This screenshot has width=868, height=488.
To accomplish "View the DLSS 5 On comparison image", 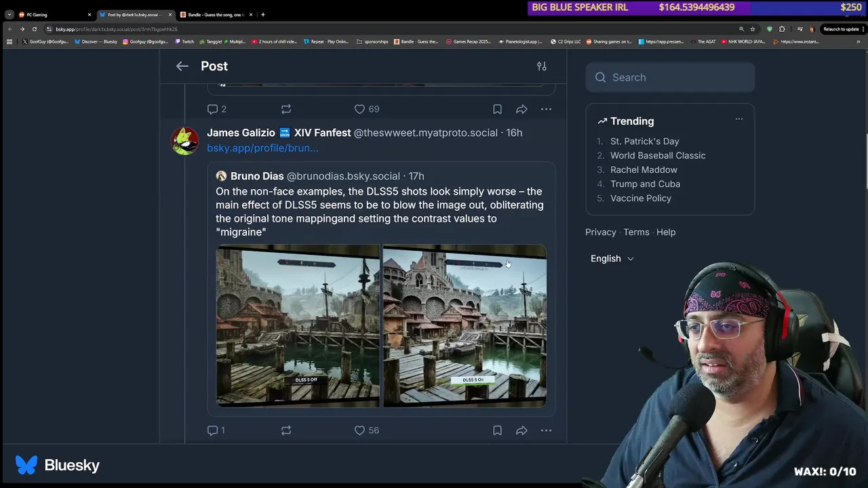I will tap(465, 326).
